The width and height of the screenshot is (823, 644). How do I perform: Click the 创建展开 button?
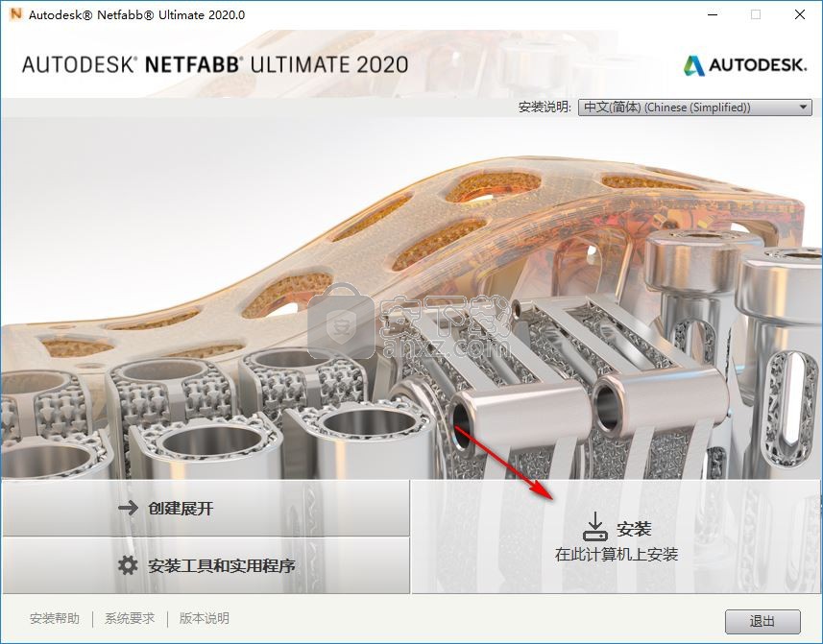(x=206, y=508)
